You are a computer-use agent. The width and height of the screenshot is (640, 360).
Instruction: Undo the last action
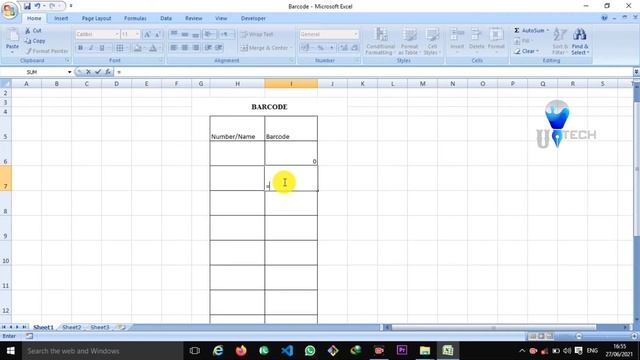coord(37,6)
